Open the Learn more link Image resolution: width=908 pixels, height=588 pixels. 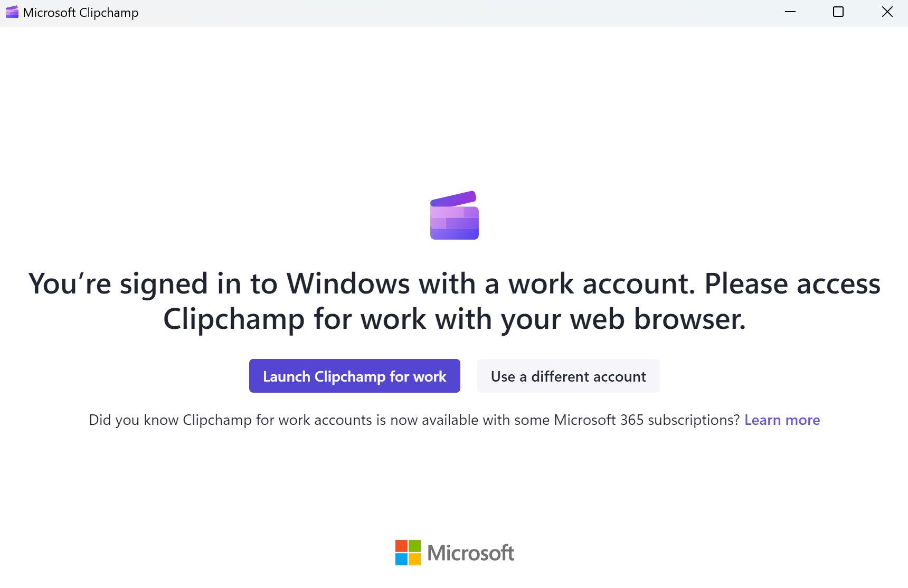pos(782,420)
